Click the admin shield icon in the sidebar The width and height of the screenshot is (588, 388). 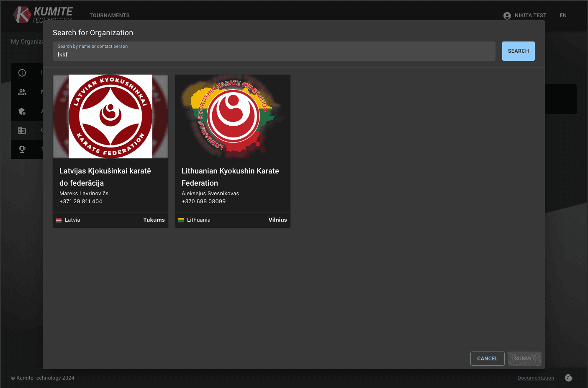22,111
